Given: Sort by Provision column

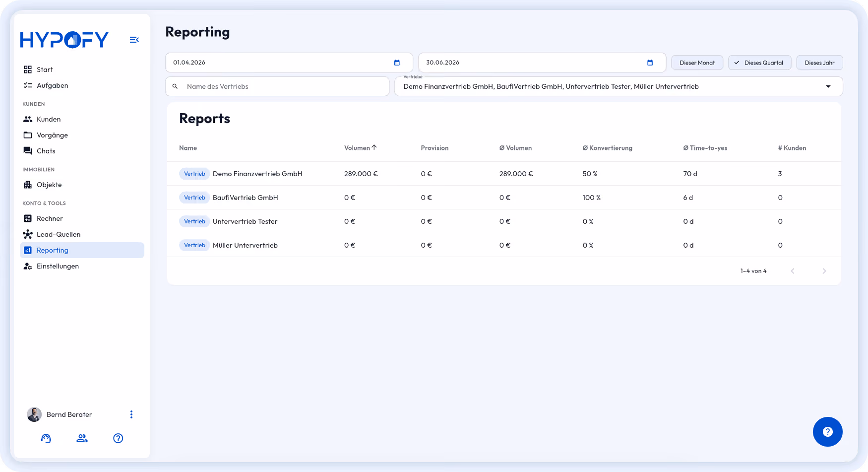Looking at the screenshot, I should (x=434, y=148).
